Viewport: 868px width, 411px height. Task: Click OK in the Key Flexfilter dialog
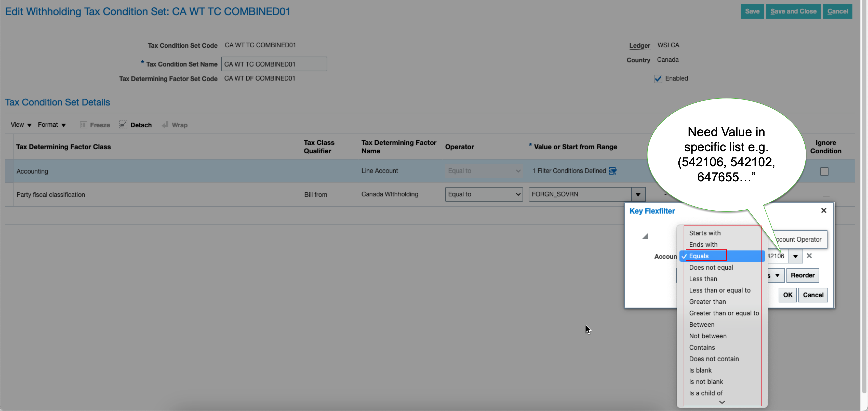point(787,295)
